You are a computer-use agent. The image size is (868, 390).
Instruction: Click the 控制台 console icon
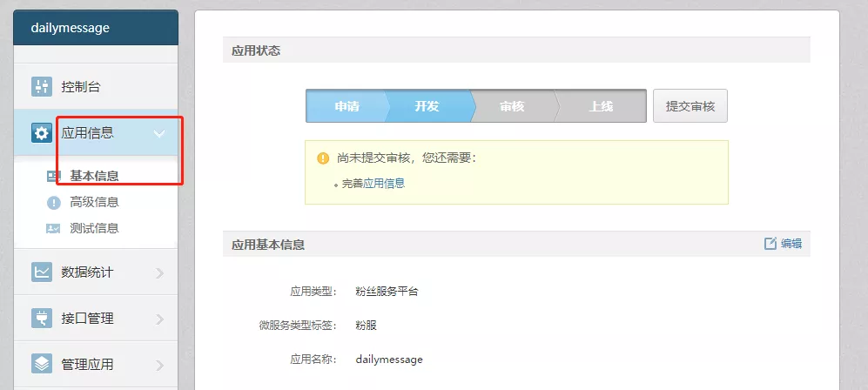pos(42,87)
